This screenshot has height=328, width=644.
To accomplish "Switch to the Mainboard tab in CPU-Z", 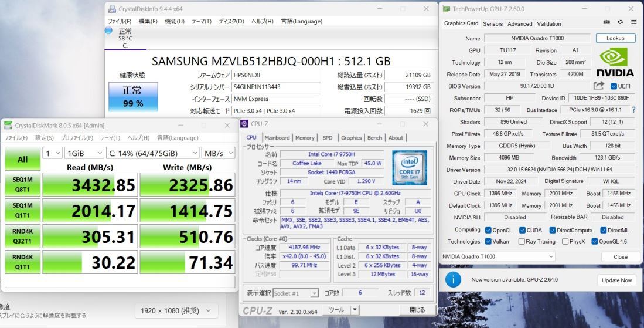I will point(277,138).
